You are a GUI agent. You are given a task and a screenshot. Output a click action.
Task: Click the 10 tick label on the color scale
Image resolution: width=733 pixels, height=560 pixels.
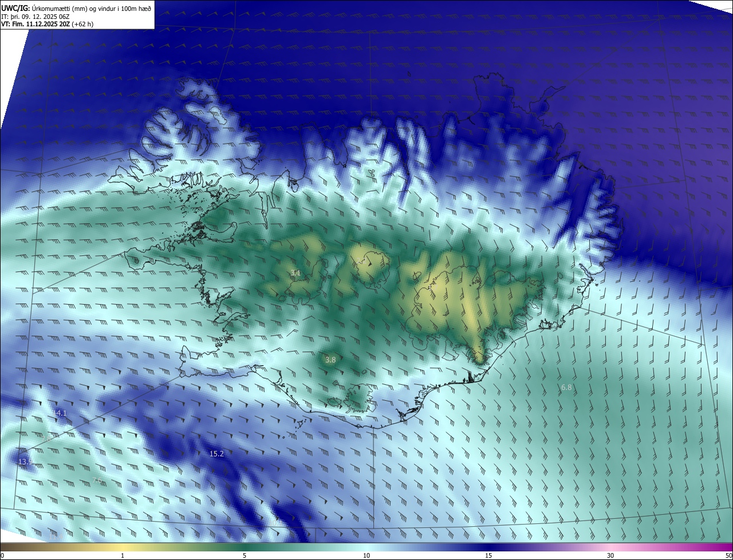[366, 555]
